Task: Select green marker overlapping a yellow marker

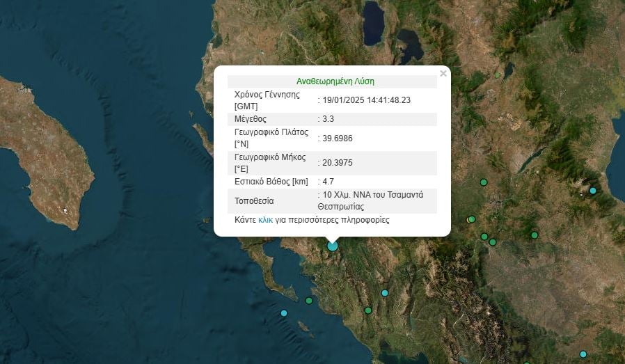Action: point(471,219)
